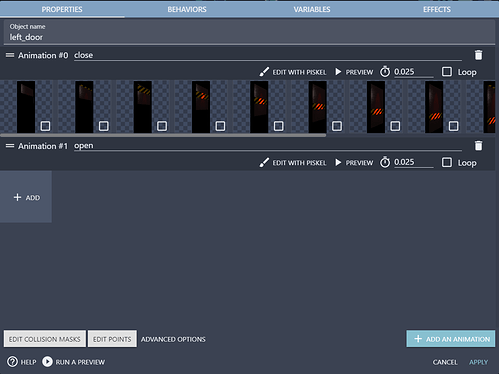Switch to the Behaviors tab

(187, 9)
